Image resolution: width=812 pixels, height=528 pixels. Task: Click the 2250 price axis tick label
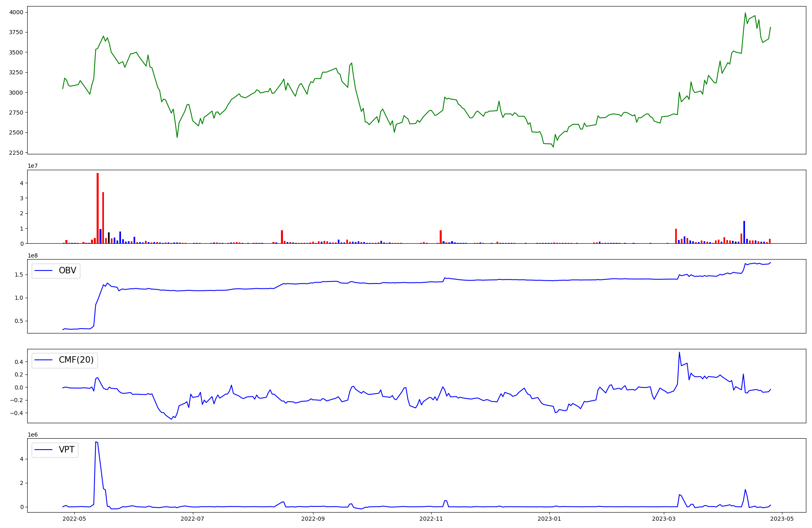[16, 153]
